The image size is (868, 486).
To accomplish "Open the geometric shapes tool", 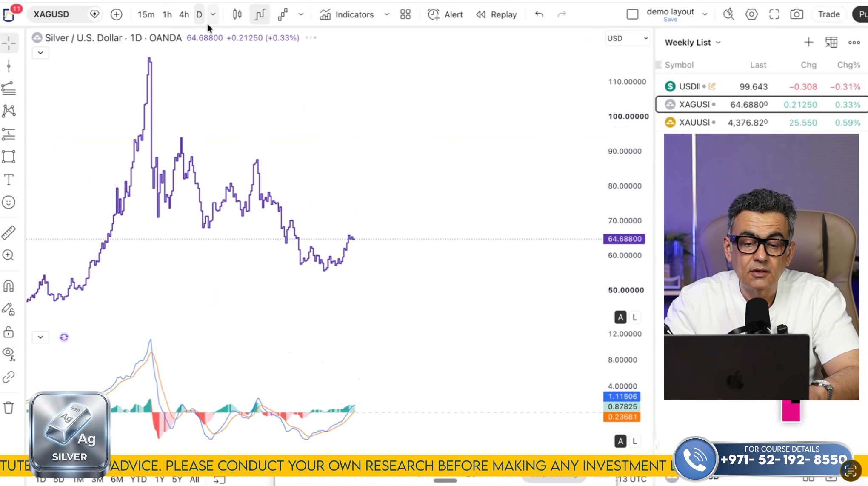I will pos(9,157).
